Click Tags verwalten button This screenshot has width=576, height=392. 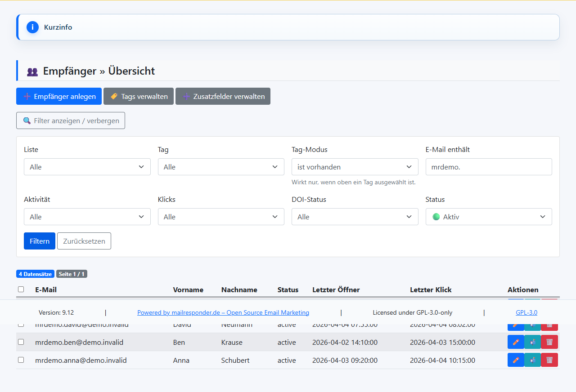[139, 96]
